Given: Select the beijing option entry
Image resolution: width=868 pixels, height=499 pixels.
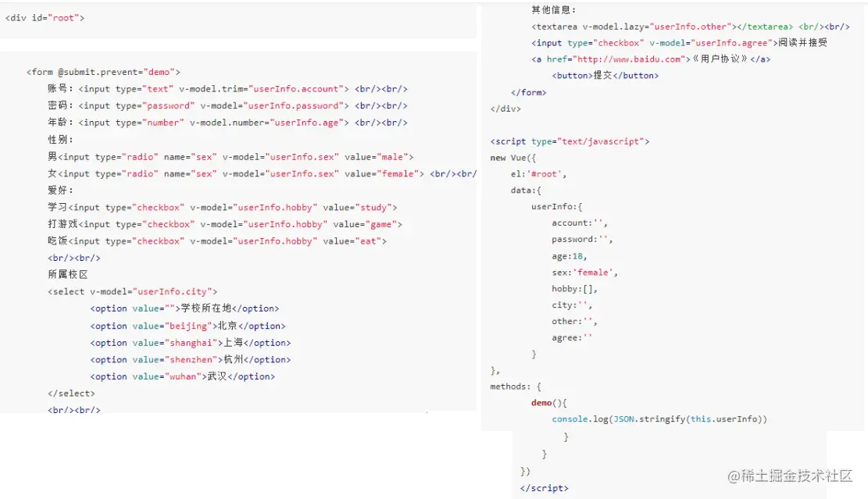Looking at the screenshot, I should click(x=185, y=326).
